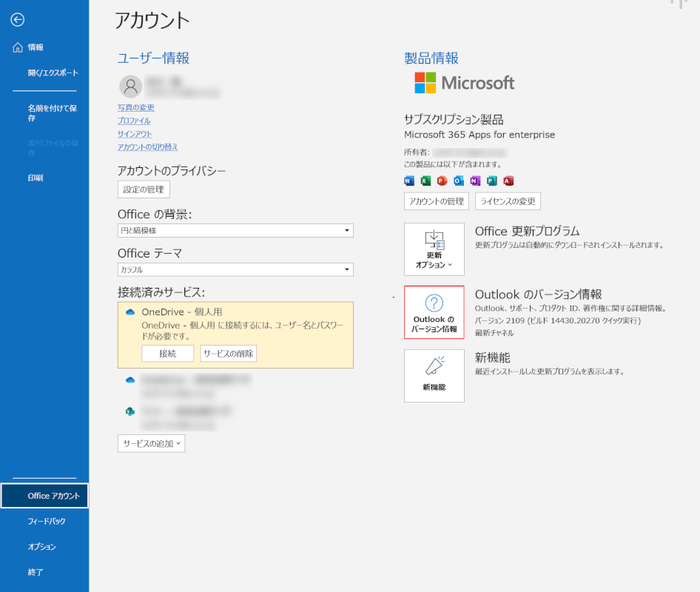Click the アカウントの切り替え link

[147, 147]
